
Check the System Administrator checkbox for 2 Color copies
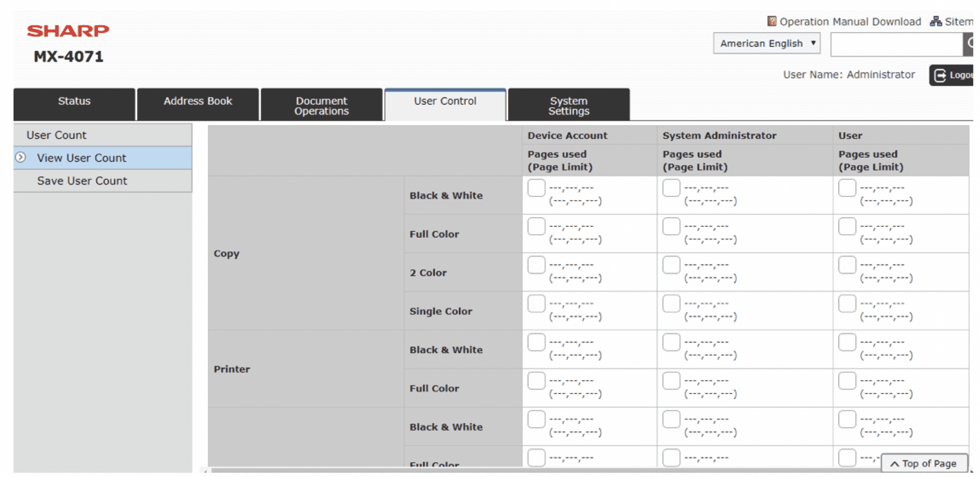pyautogui.click(x=671, y=265)
